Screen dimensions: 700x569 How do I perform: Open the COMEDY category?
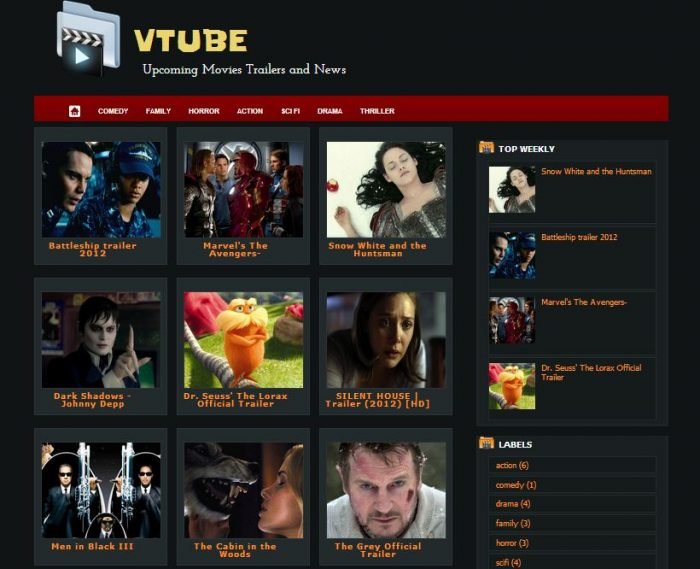113,111
